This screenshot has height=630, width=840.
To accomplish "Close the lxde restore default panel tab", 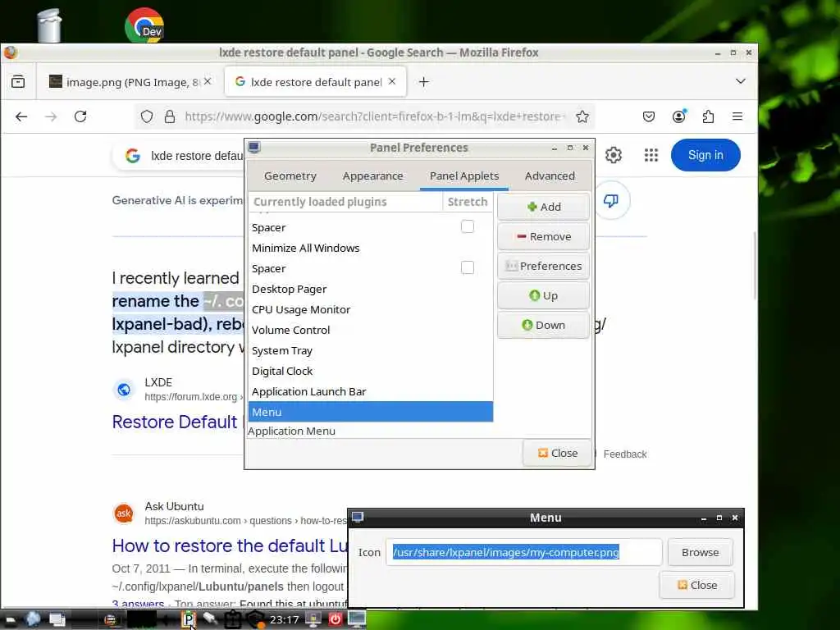I will click(x=392, y=81).
